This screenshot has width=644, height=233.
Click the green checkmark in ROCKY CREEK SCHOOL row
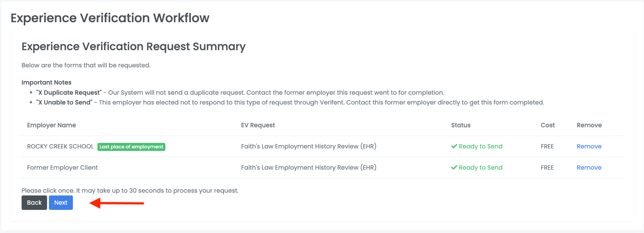click(454, 147)
